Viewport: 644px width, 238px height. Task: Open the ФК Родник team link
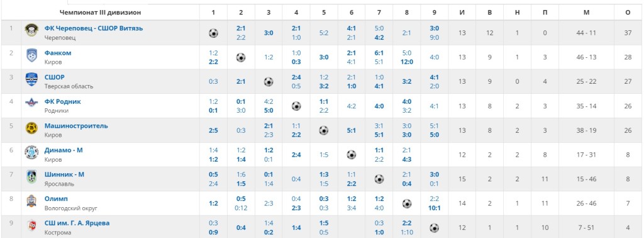click(x=63, y=101)
